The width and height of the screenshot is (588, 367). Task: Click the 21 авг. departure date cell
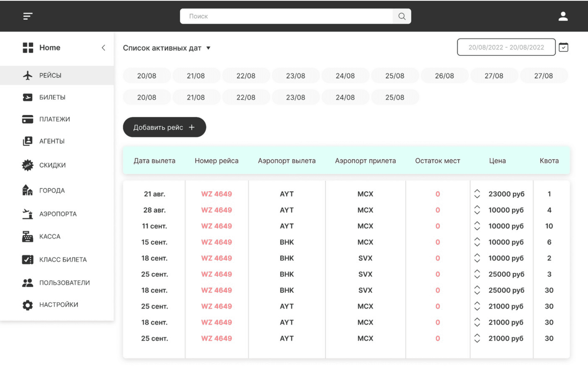click(x=155, y=194)
